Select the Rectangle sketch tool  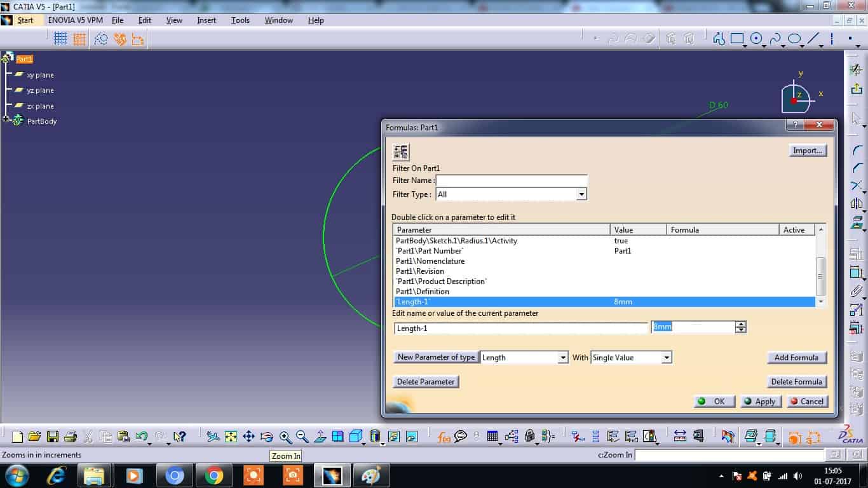737,39
